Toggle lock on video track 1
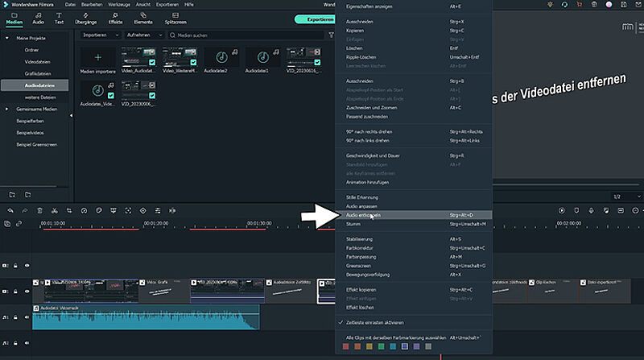Viewport: 644px width, 360px height. point(15,292)
